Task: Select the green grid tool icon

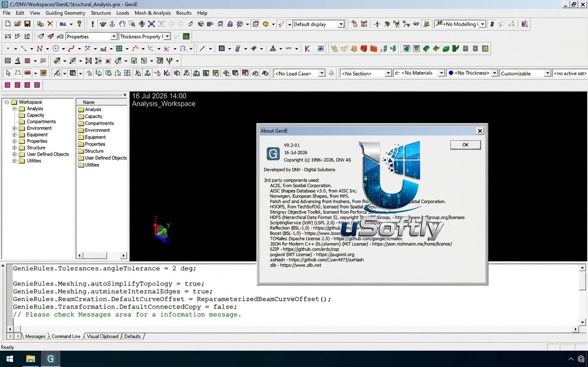Action: 119,49
